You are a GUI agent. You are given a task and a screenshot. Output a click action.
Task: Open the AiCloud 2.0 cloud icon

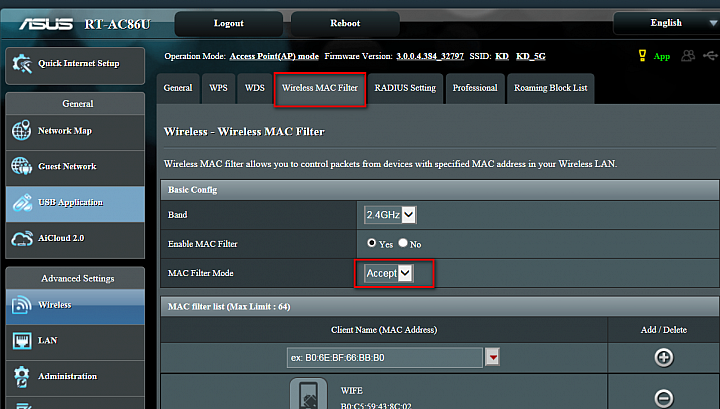pos(22,238)
